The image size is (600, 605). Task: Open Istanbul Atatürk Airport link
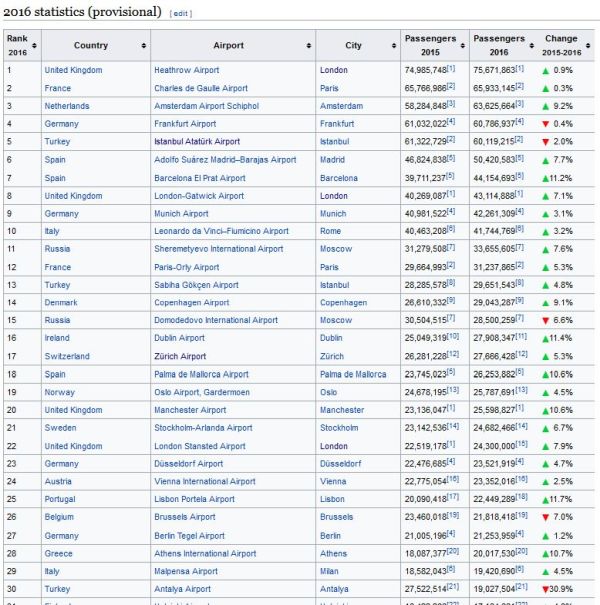[x=197, y=142]
